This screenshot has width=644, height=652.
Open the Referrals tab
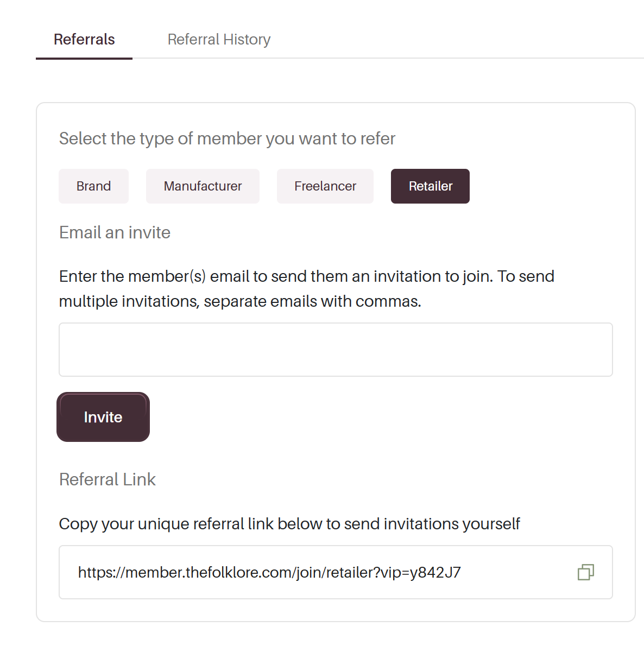[84, 39]
